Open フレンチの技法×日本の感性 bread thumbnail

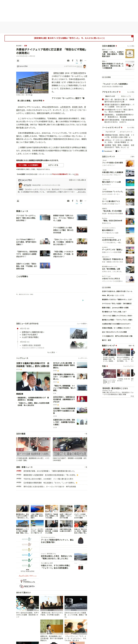tap(130, 163)
